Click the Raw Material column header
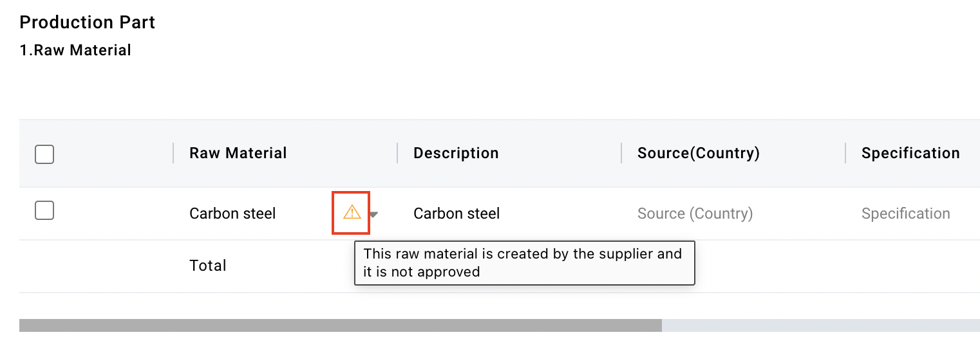 point(238,153)
